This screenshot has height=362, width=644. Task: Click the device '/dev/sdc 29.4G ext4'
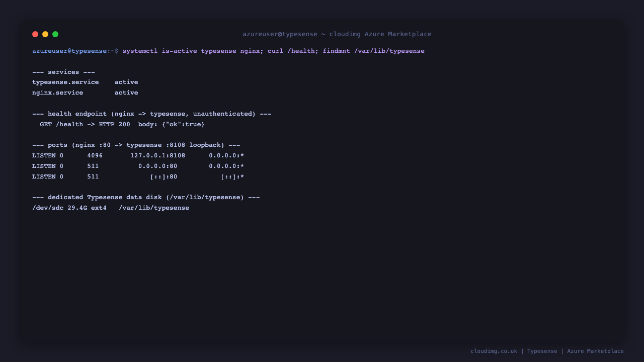(69, 208)
